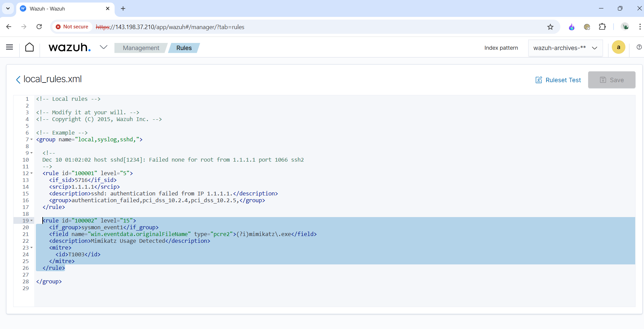Click the wazuh logo
Image resolution: width=644 pixels, height=329 pixels.
[x=70, y=47]
